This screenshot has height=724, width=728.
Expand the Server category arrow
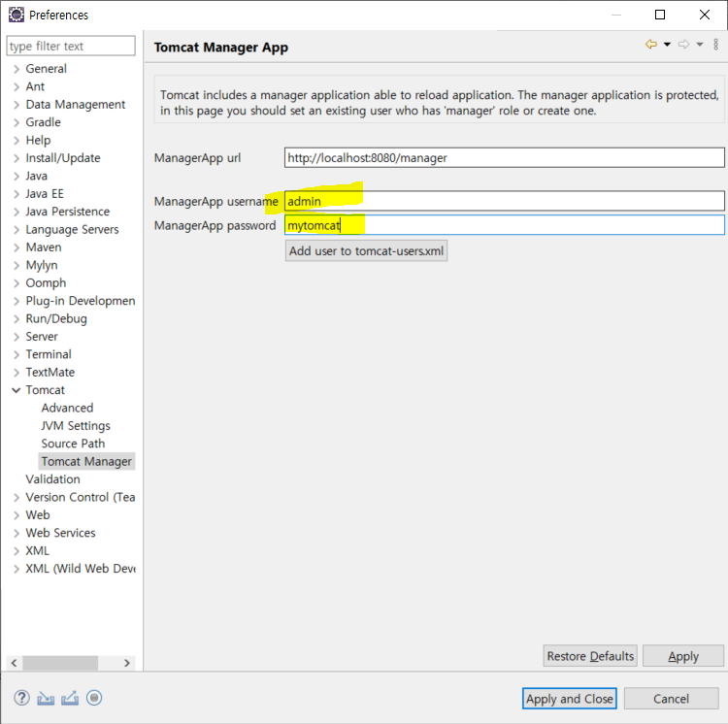[x=17, y=337]
